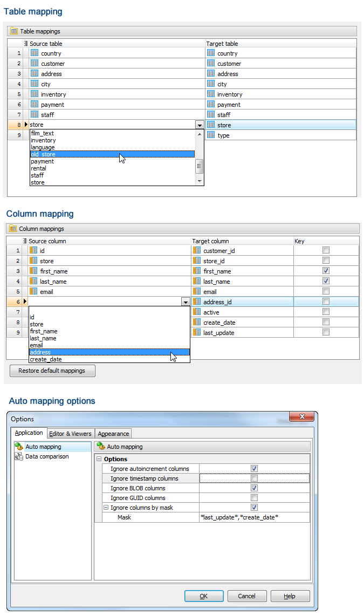Click Restore default mappings button
364x616 pixels.
pos(52,371)
